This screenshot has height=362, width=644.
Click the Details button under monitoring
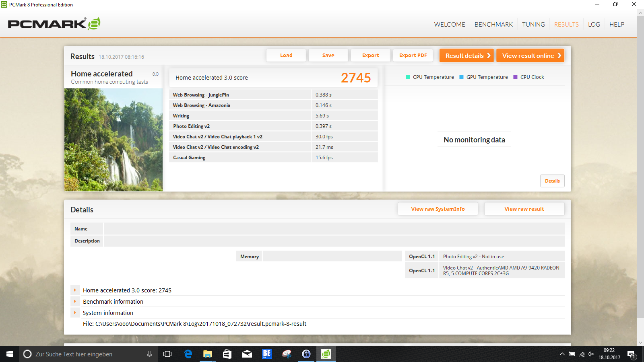(x=552, y=181)
